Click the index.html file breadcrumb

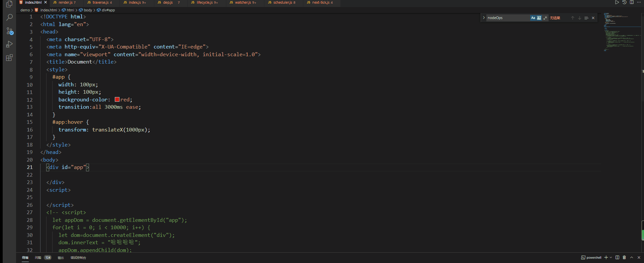(x=49, y=10)
